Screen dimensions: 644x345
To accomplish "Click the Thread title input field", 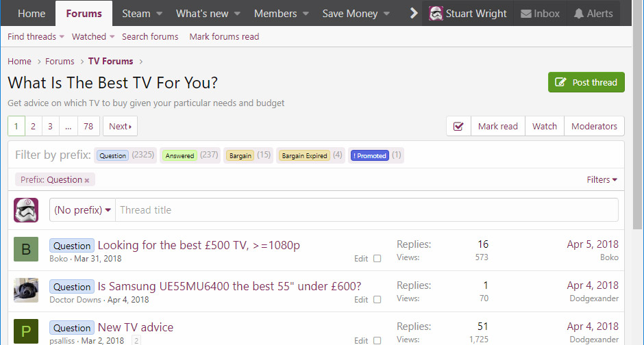I will click(x=367, y=210).
